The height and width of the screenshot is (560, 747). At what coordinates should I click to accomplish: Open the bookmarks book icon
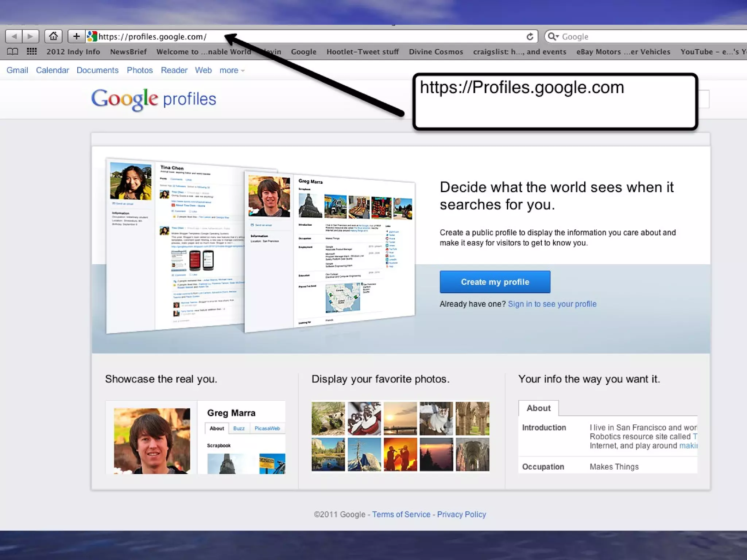point(12,52)
